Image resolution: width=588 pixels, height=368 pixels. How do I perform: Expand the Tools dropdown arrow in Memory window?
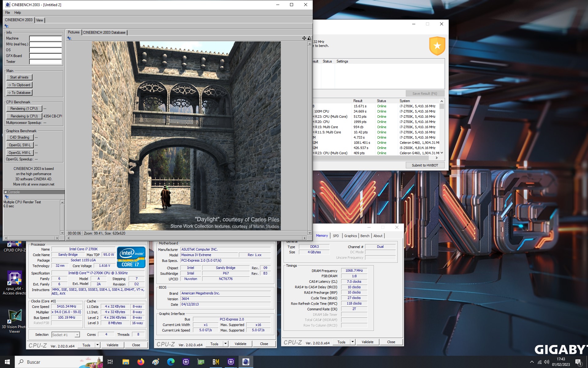coord(353,342)
